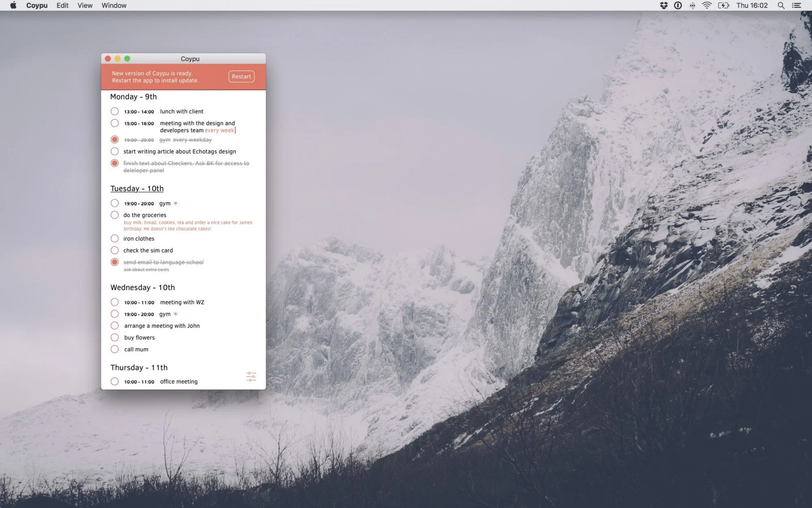The width and height of the screenshot is (812, 508).
Task: Open the View menu
Action: [85, 5]
